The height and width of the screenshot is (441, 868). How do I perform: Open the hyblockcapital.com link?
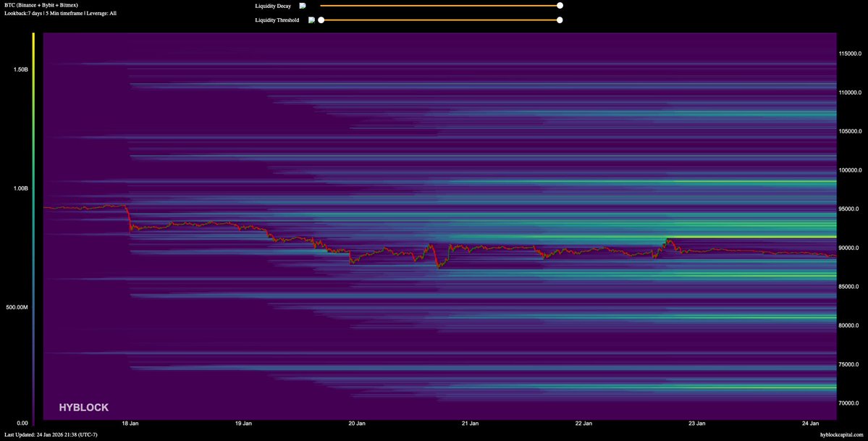pyautogui.click(x=842, y=434)
